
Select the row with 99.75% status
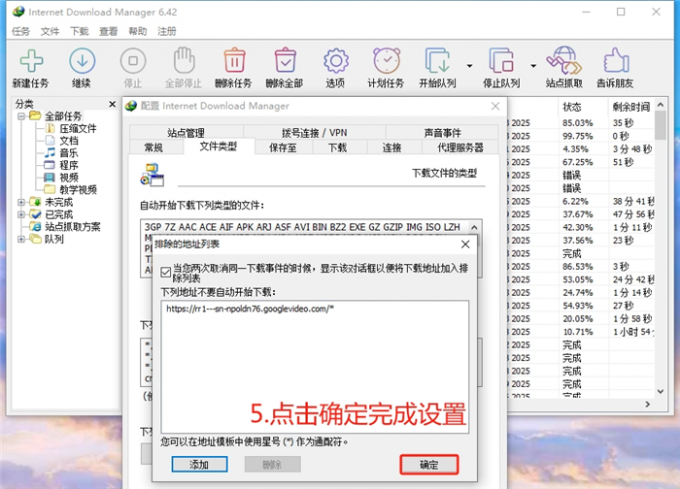[580, 136]
